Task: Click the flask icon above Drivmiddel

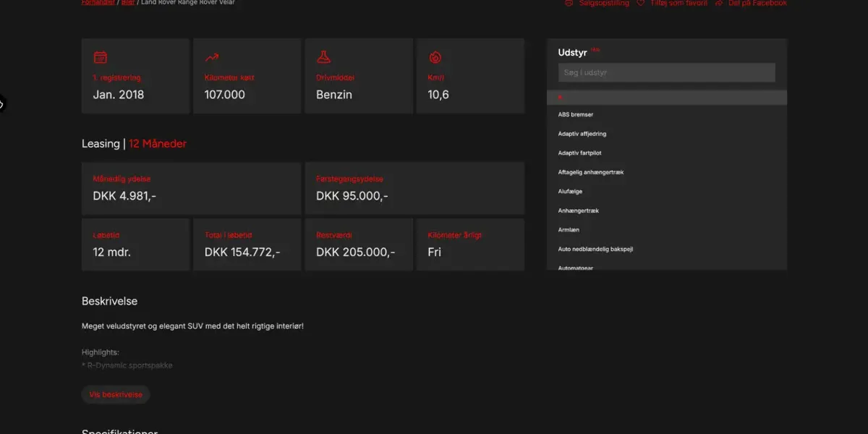Action: [x=323, y=57]
